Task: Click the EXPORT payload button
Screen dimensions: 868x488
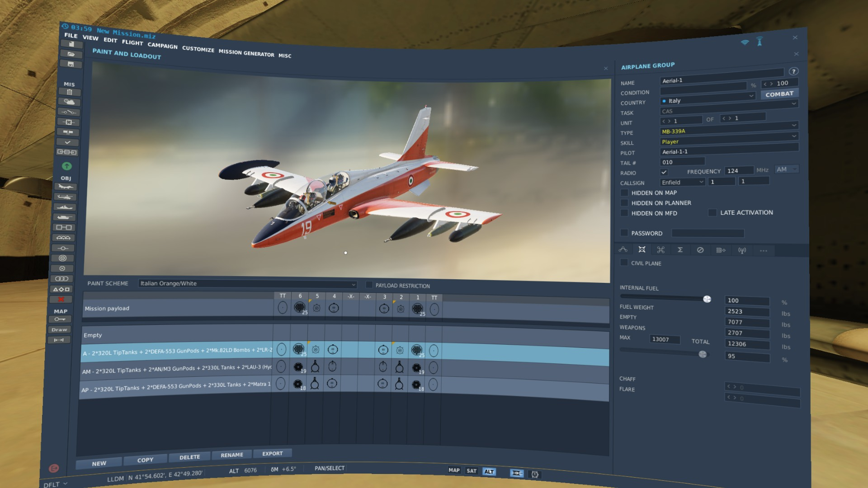Action: tap(273, 453)
